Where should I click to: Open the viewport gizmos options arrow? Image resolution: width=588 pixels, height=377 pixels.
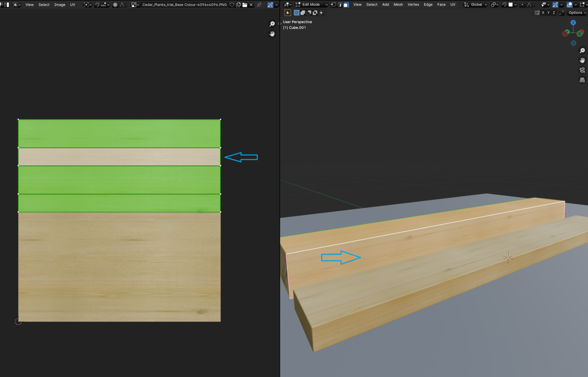[561, 5]
